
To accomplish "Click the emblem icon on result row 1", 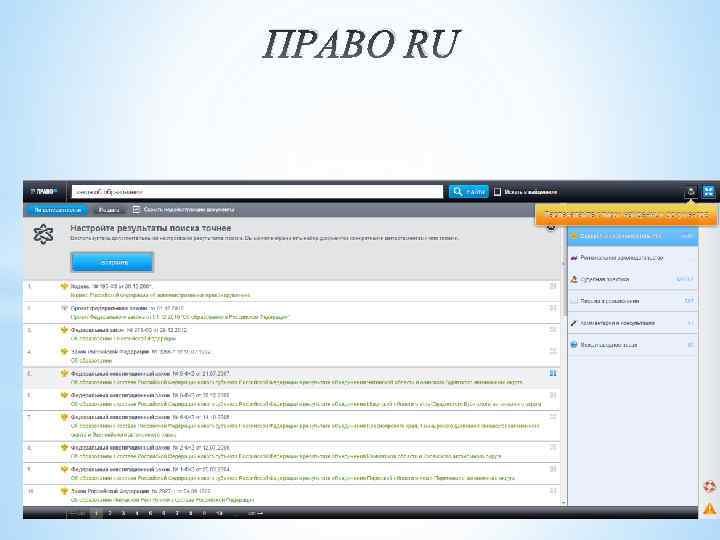I will click(64, 286).
